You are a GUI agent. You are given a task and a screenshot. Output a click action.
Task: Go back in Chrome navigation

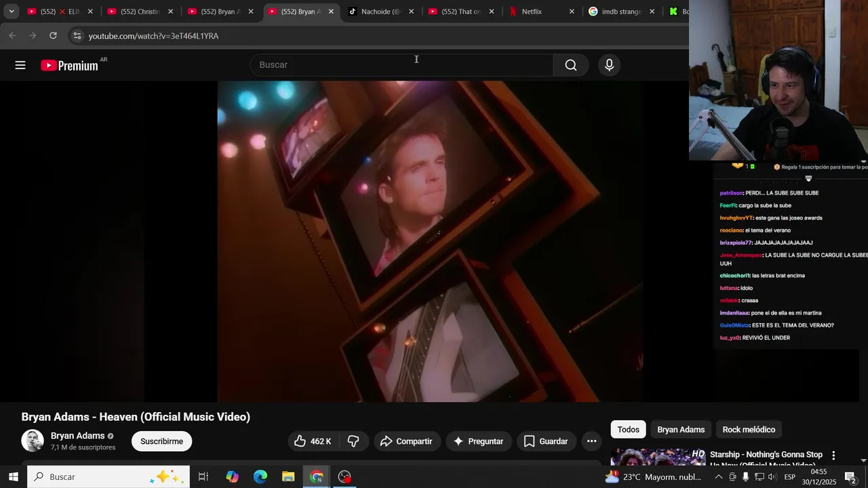coord(12,36)
